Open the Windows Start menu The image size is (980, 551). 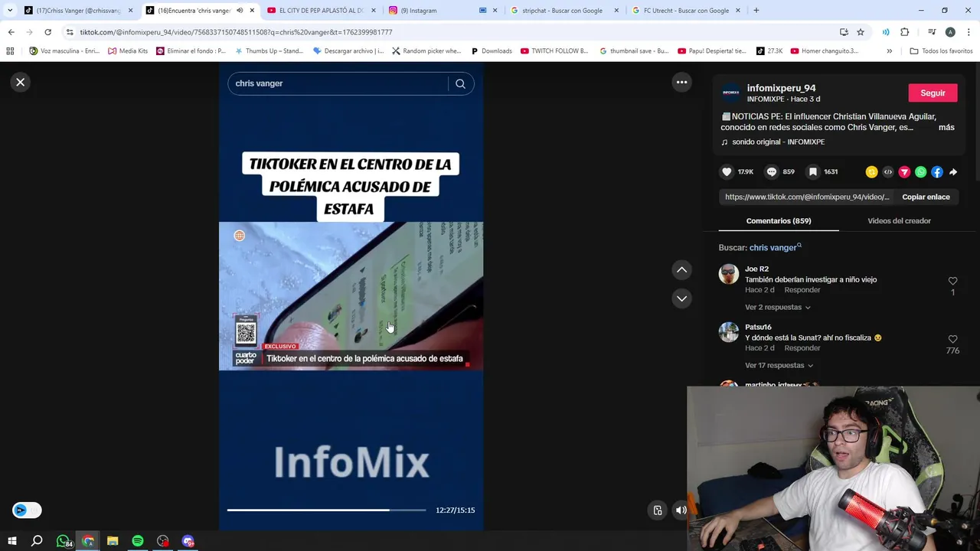click(x=11, y=541)
